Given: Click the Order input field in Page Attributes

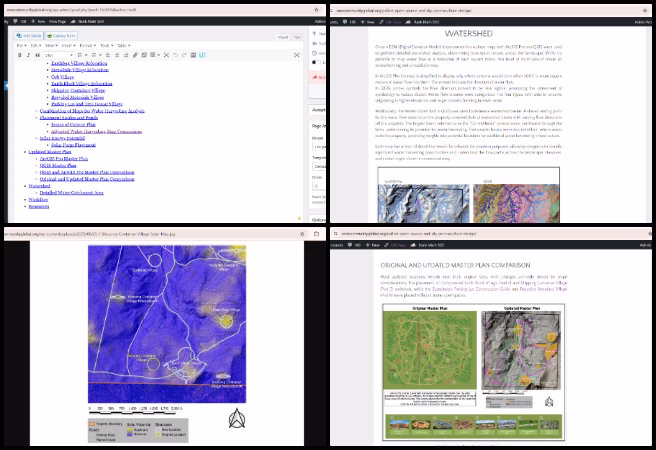Looking at the screenshot, I should click(319, 186).
